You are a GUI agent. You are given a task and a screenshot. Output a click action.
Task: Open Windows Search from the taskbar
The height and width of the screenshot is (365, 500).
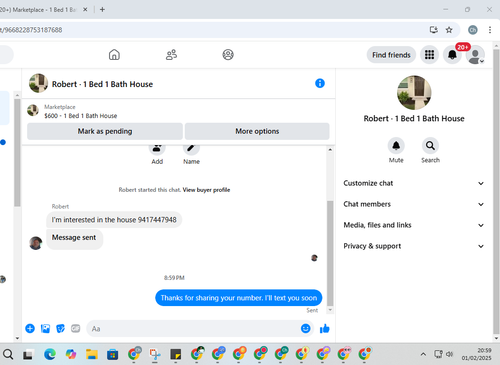click(x=8, y=354)
